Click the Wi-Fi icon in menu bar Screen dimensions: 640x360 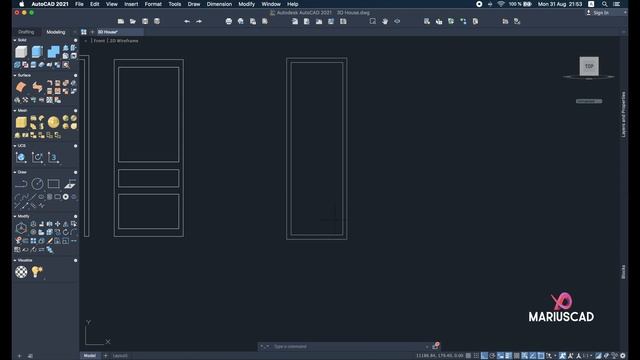(500, 4)
